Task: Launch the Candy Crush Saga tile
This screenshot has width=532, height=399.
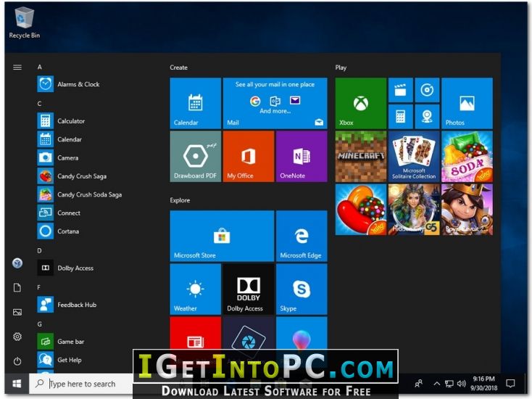Action: tap(361, 210)
